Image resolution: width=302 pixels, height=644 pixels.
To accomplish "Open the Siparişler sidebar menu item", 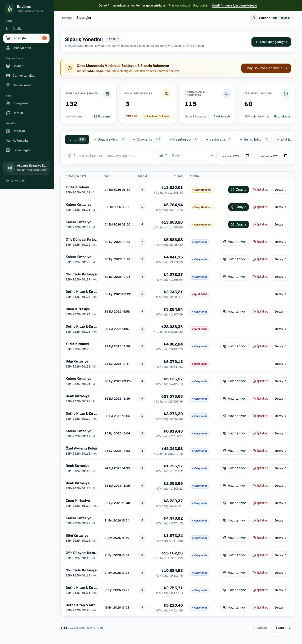I will [26, 38].
